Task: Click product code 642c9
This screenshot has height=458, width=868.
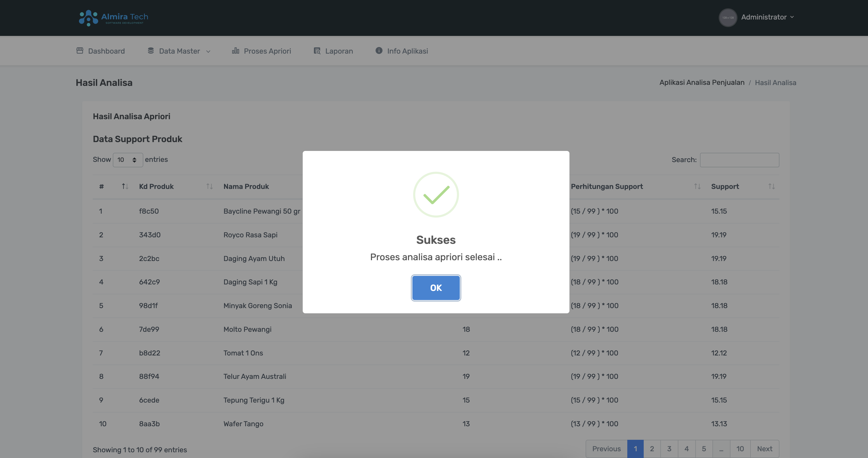Action: point(150,282)
